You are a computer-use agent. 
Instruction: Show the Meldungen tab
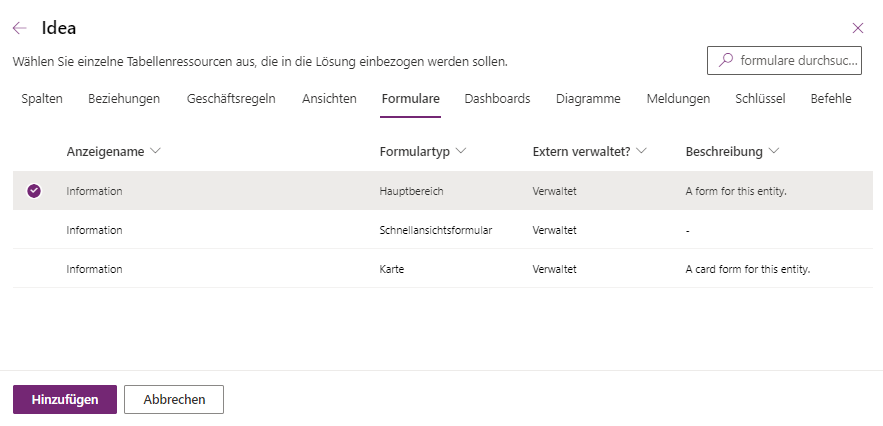coord(678,99)
